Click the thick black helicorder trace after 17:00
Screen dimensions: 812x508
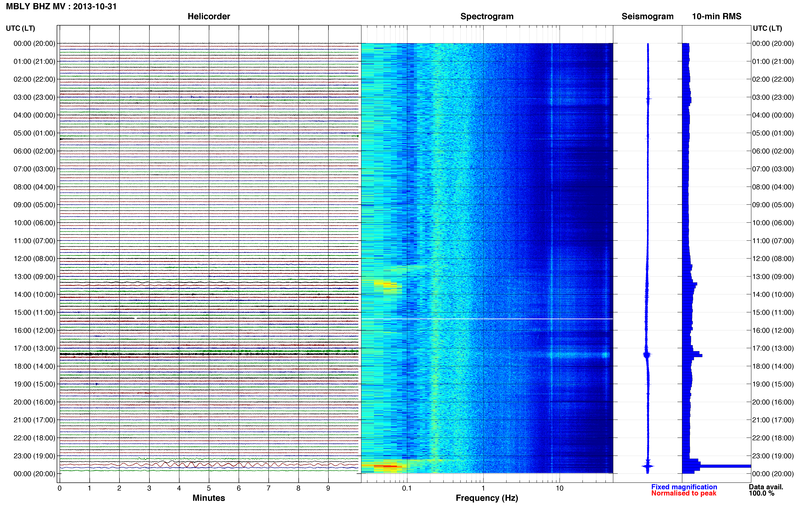coord(209,354)
